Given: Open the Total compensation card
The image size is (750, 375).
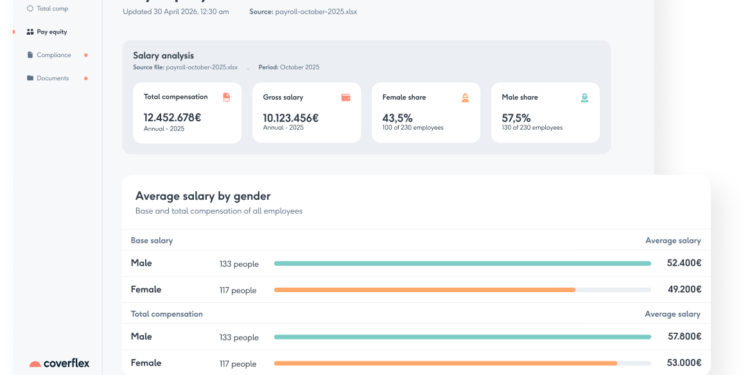Looking at the screenshot, I should pyautogui.click(x=187, y=113).
